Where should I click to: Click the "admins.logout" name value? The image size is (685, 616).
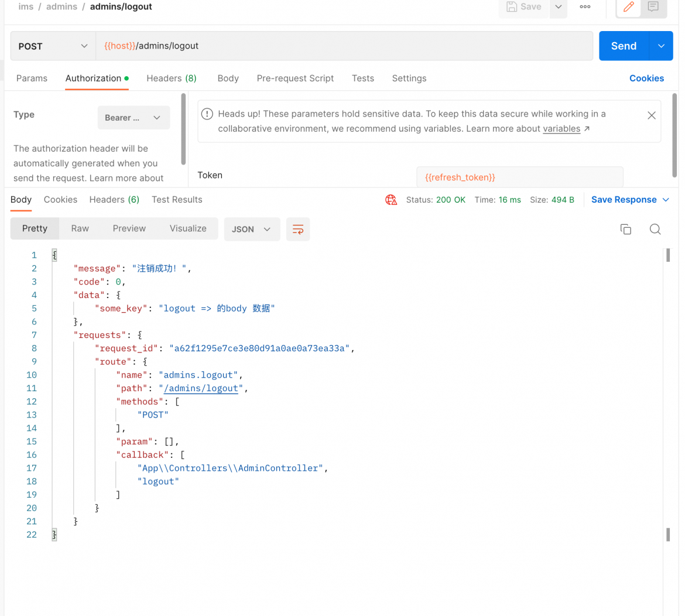(x=198, y=375)
